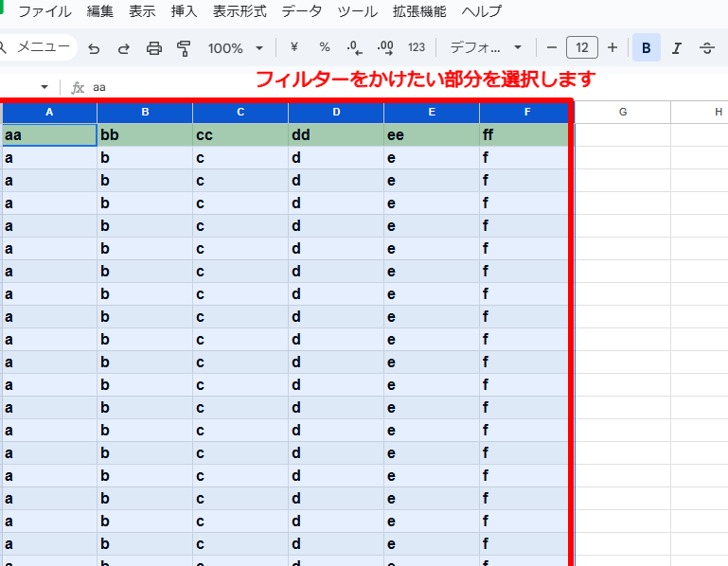Open the name box dropdown arrow

click(44, 87)
